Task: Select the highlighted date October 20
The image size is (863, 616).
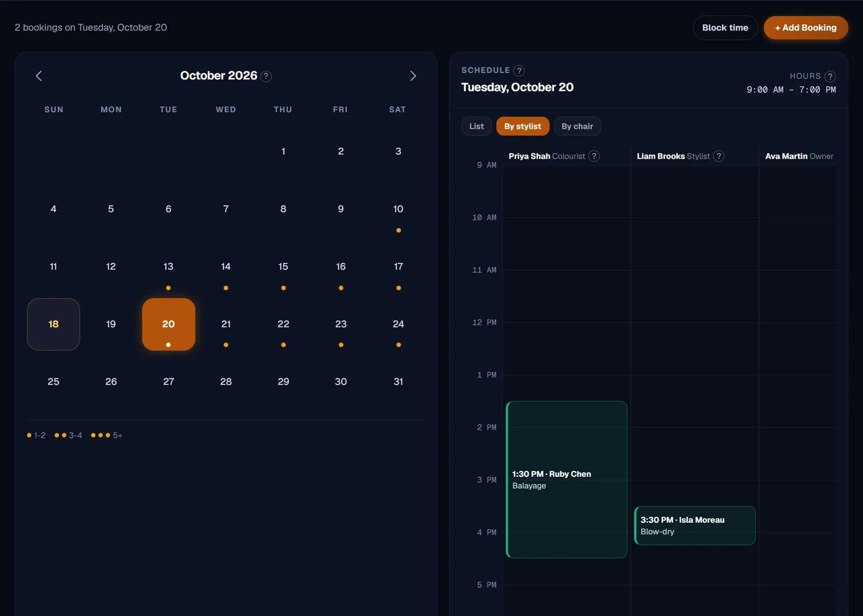Action: coord(168,324)
